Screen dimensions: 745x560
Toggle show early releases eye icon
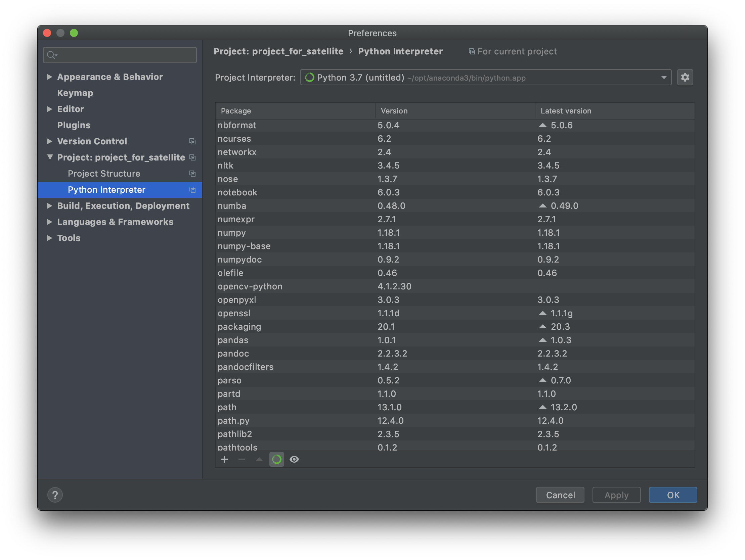point(294,459)
